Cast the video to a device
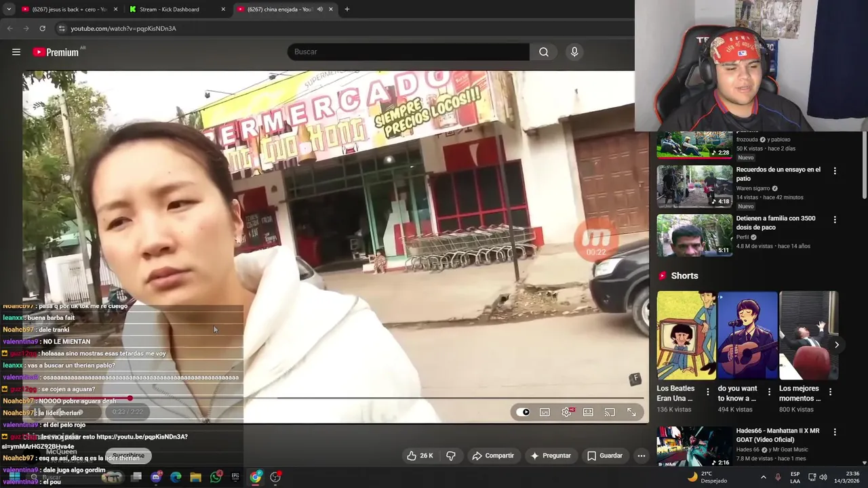Image resolution: width=868 pixels, height=488 pixels. click(610, 412)
